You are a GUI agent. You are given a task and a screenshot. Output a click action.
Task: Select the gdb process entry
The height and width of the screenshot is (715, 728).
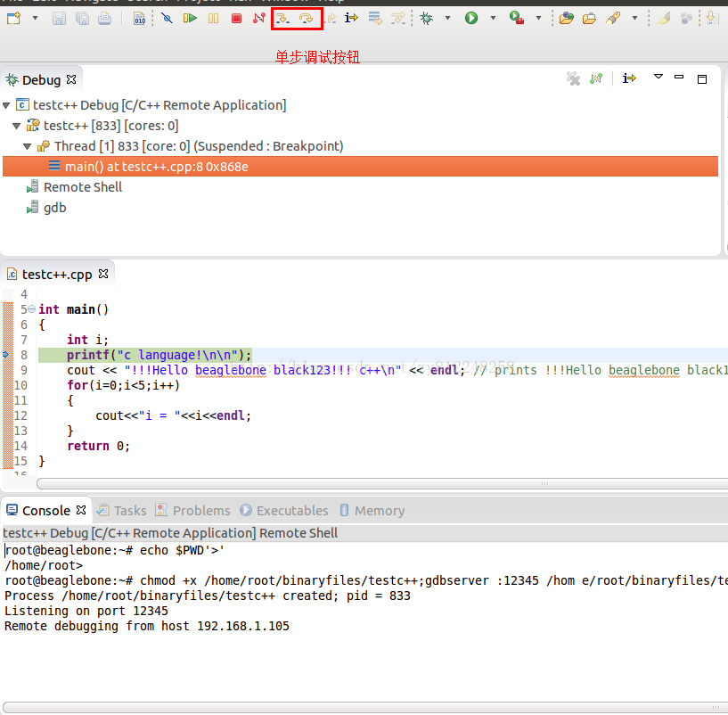point(54,208)
